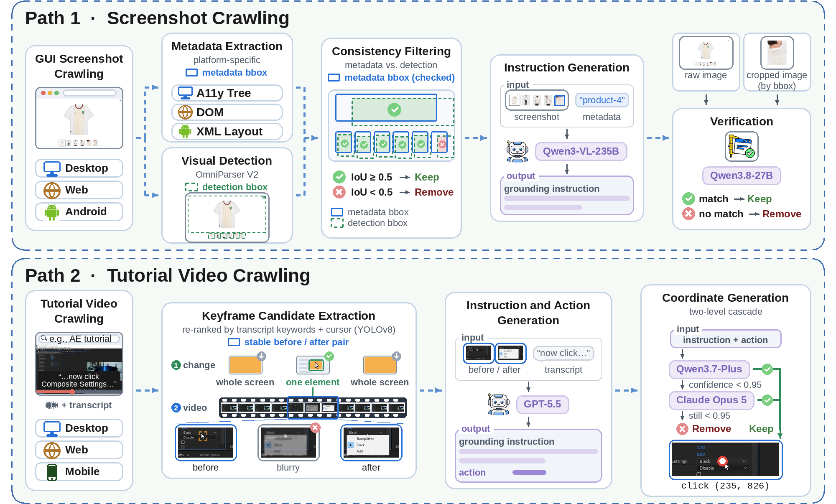This screenshot has width=836, height=504.
Task: Click the robot icon beside Qwen3-VL-235B
Action: [517, 151]
